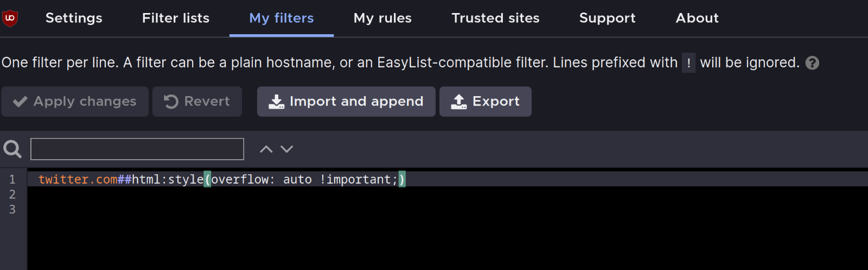View the Support tab

coord(607,18)
